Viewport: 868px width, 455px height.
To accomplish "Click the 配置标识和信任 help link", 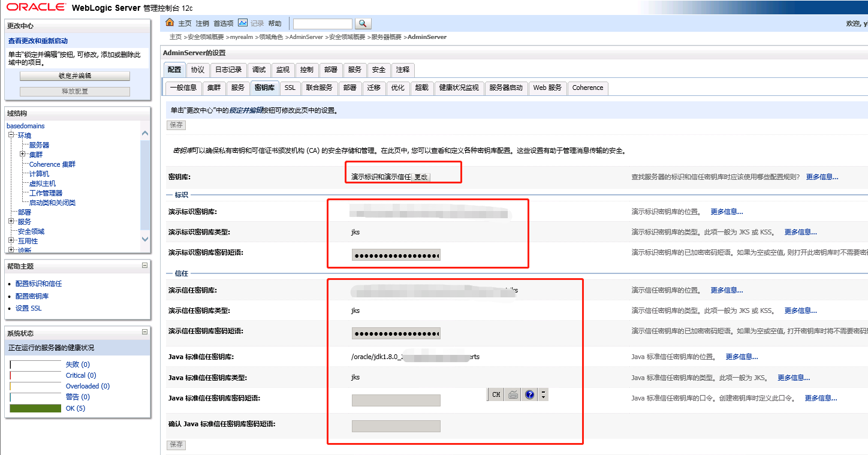I will point(39,284).
